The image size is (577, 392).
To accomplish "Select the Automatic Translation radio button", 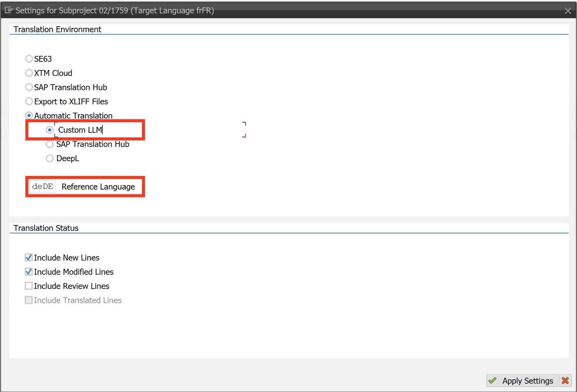I will point(29,116).
